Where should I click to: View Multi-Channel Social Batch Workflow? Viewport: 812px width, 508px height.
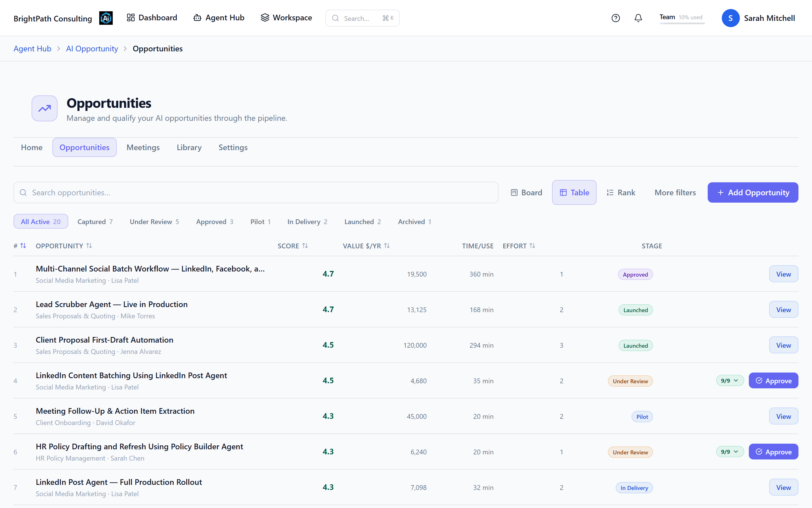coord(784,274)
